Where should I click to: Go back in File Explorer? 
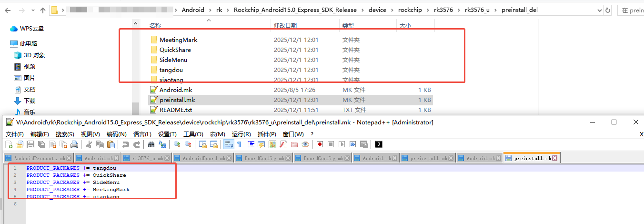point(8,10)
